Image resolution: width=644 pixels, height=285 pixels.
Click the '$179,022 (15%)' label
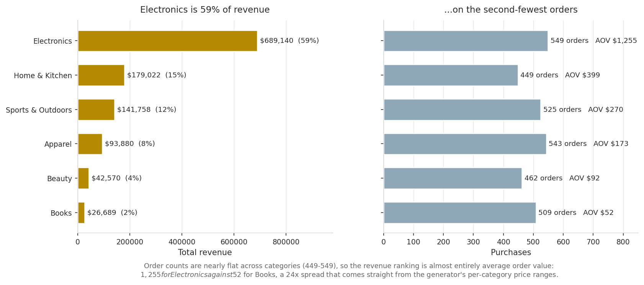tap(157, 75)
